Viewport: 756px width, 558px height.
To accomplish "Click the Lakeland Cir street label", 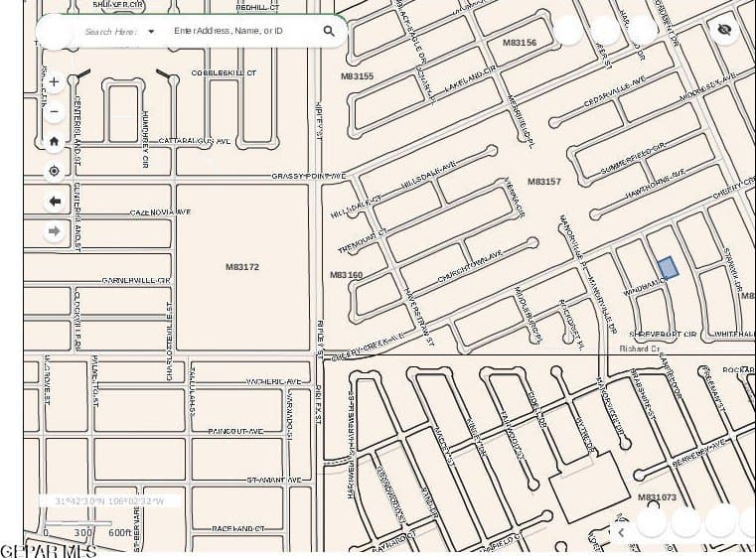I will [470, 79].
